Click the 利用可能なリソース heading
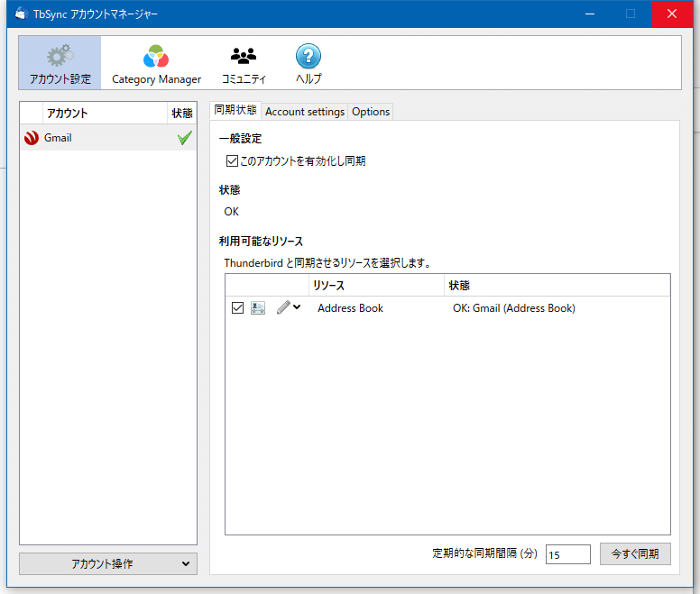The width and height of the screenshot is (700, 594). coord(261,242)
